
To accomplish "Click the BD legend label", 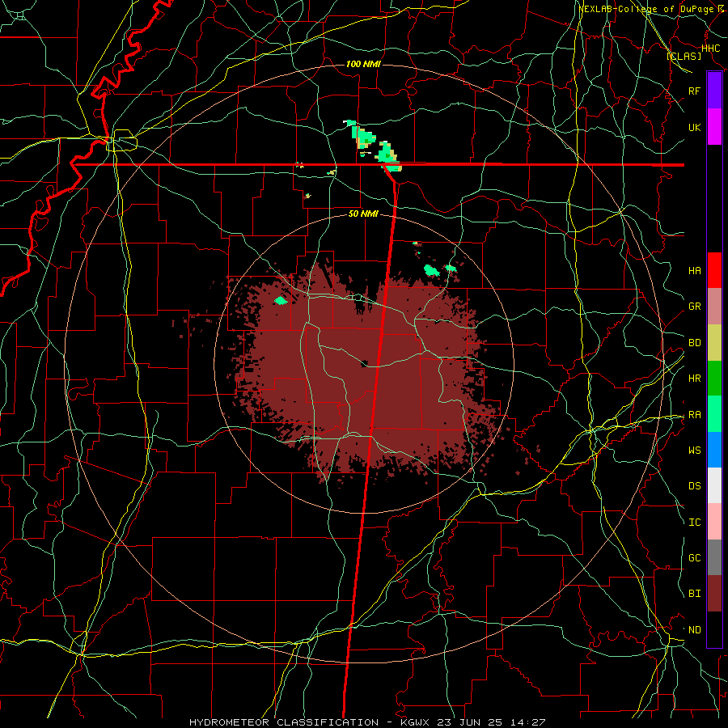I will 695,343.
